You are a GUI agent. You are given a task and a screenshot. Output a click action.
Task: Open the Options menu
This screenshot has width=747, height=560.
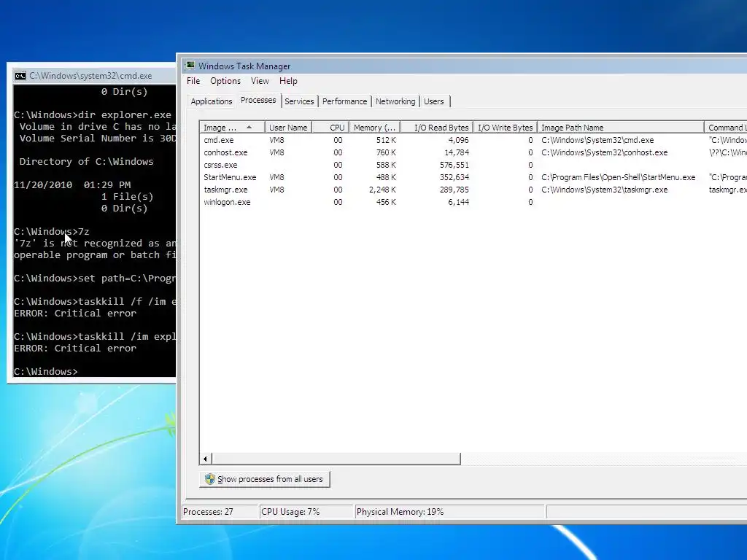[225, 81]
